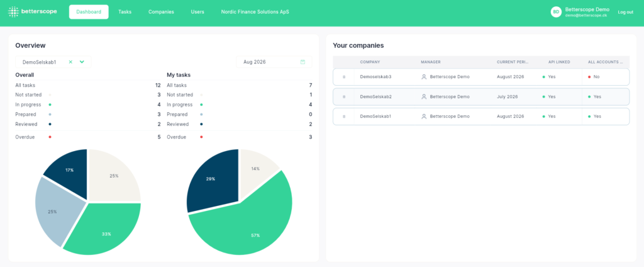This screenshot has height=267, width=644.
Task: Open the calendar icon in the Aug 2026 field
Action: tap(303, 62)
